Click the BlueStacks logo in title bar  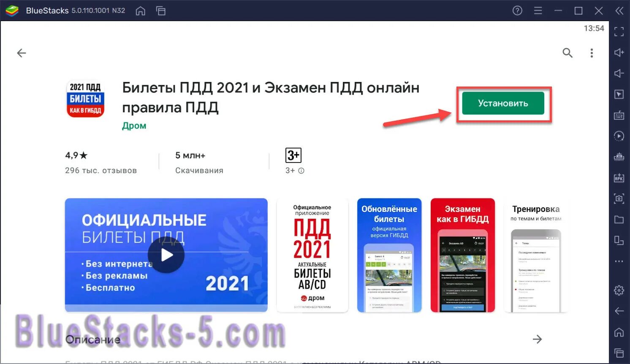pos(12,11)
